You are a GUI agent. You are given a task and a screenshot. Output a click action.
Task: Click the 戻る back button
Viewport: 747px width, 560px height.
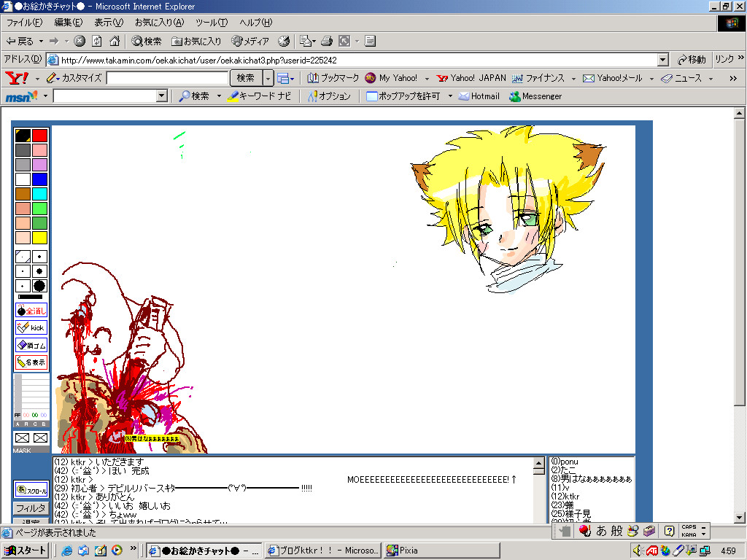[x=20, y=42]
